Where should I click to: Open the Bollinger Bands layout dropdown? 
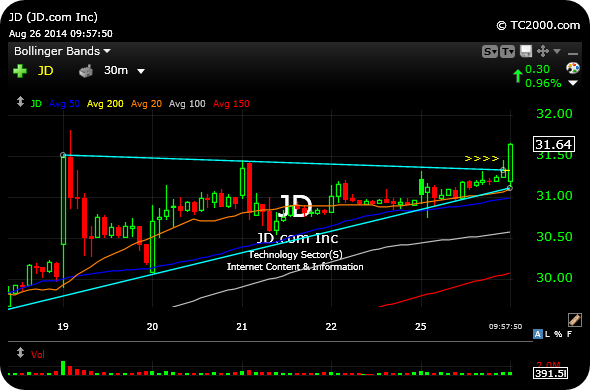[x=62, y=51]
